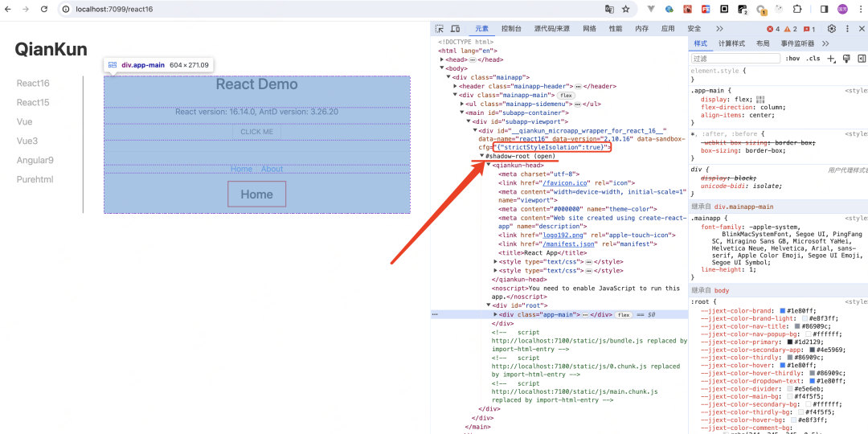868x434 pixels.
Task: Toggle computed styles sidebar icon
Action: point(862,59)
